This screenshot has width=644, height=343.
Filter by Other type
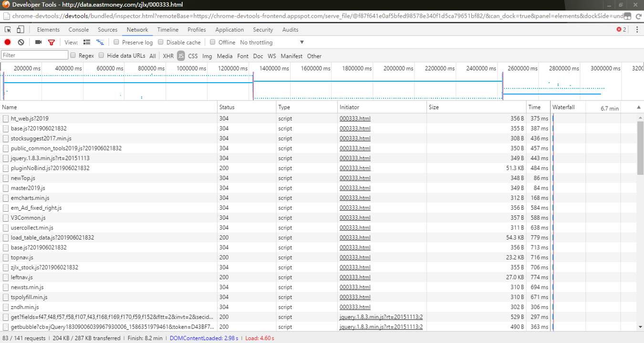314,56
